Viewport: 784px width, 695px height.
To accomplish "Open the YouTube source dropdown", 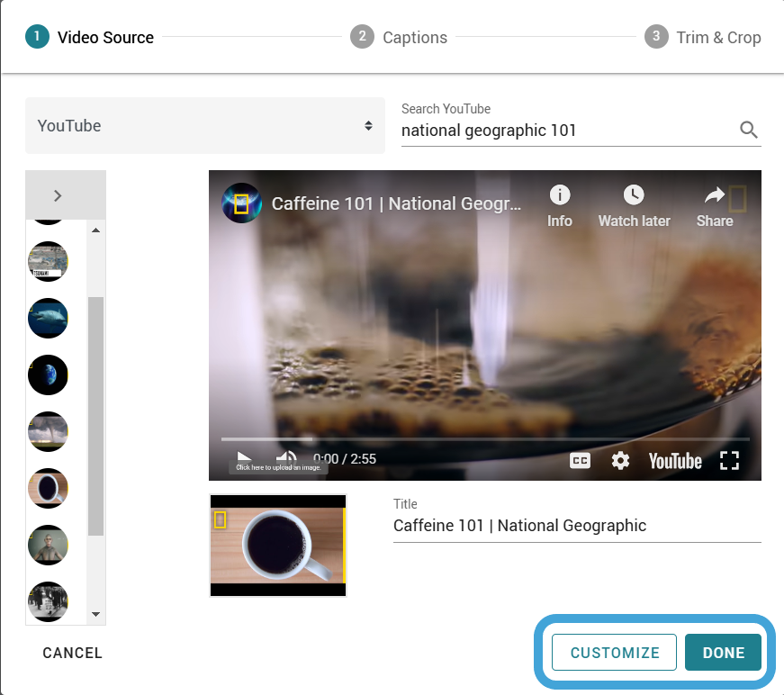I will tap(205, 125).
